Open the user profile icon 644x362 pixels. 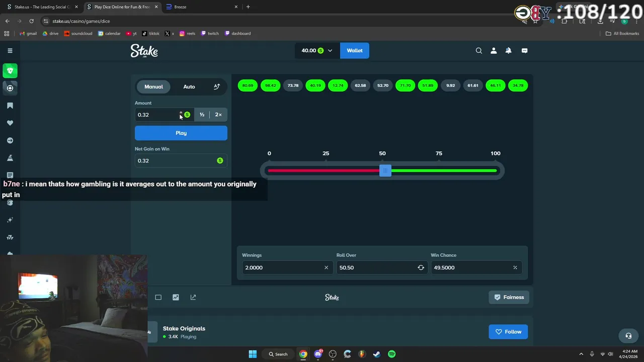click(x=494, y=50)
